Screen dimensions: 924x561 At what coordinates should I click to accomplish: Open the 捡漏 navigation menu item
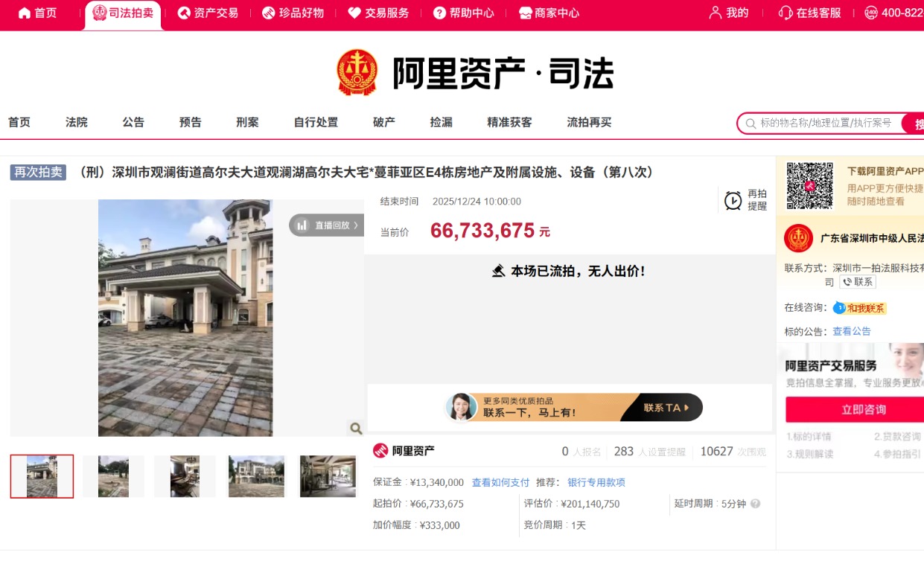point(440,122)
